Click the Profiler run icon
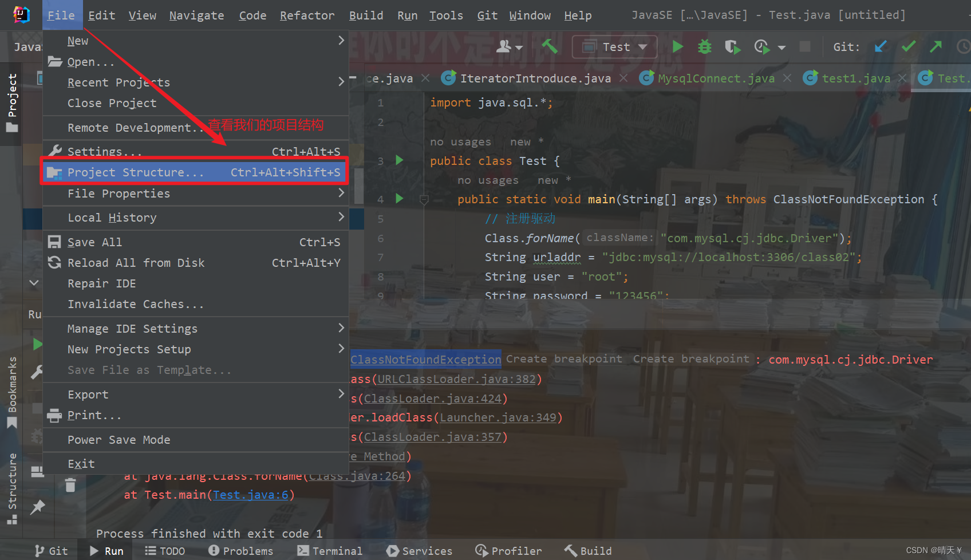 [x=761, y=46]
